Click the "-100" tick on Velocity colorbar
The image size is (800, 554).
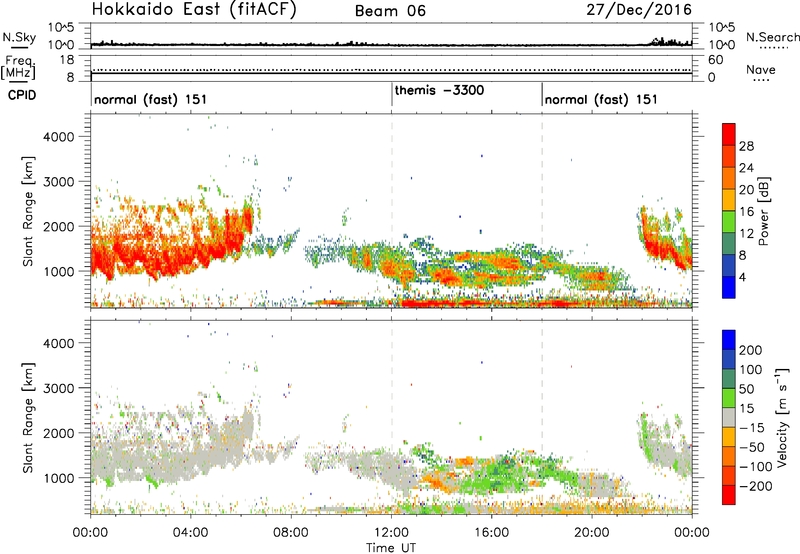[x=756, y=467]
